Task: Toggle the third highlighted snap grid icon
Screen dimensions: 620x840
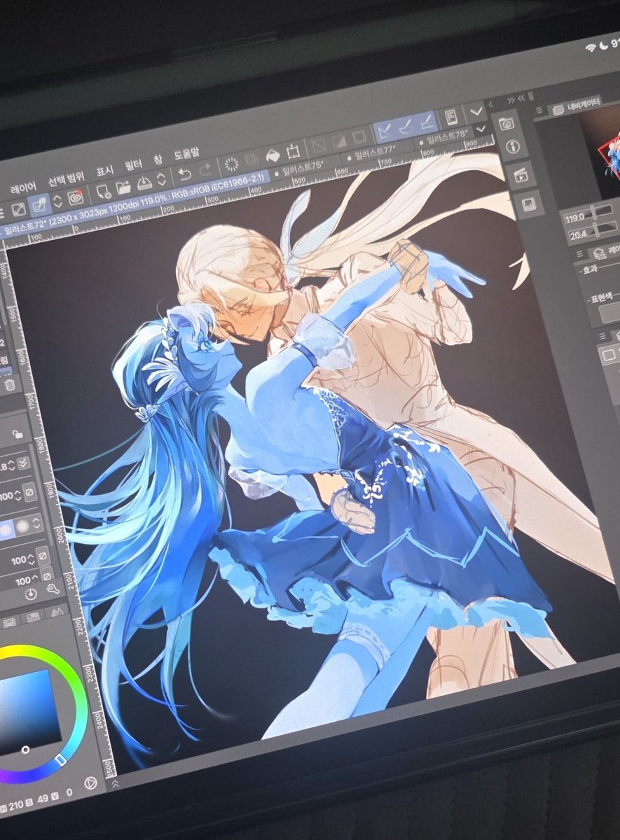Action: click(427, 121)
